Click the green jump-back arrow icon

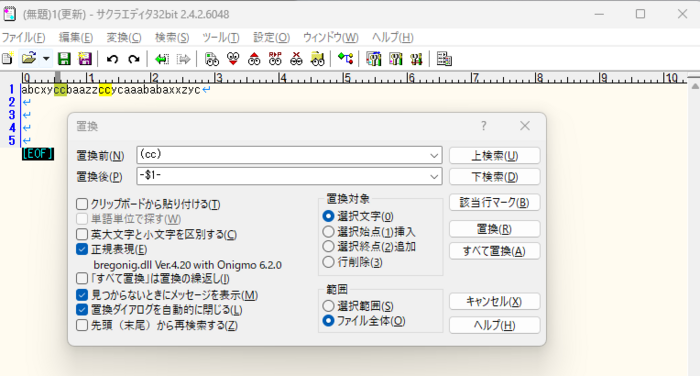[162, 58]
